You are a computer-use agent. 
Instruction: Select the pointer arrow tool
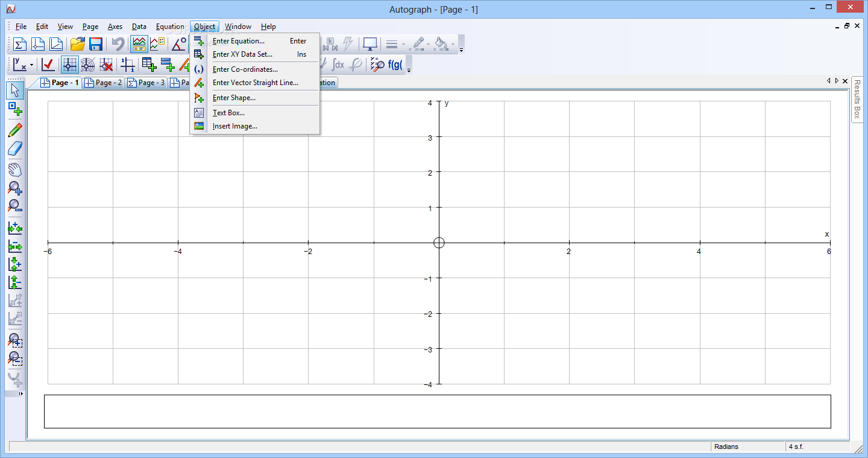click(15, 91)
